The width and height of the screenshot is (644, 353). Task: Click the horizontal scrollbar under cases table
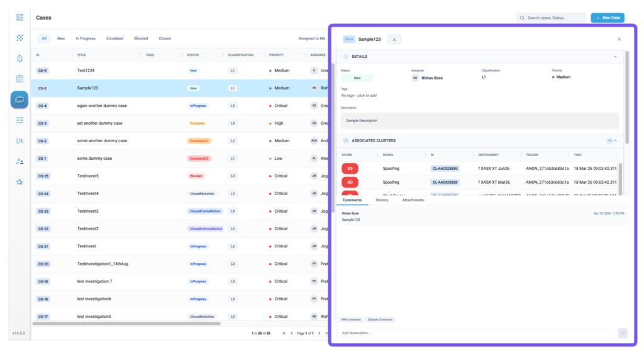(126, 324)
